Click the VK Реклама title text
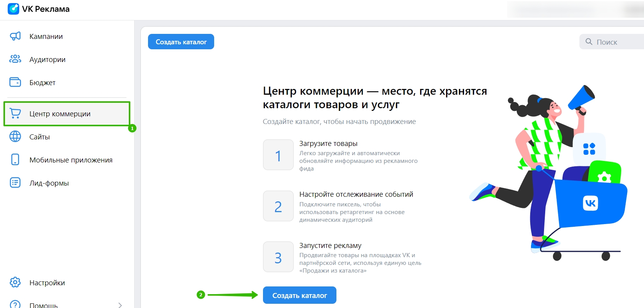 pos(46,9)
